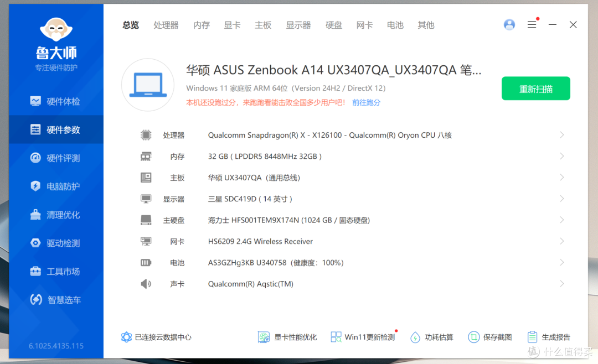Click the 功耗估算 flame icon
Image resolution: width=598 pixels, height=364 pixels.
(x=415, y=337)
